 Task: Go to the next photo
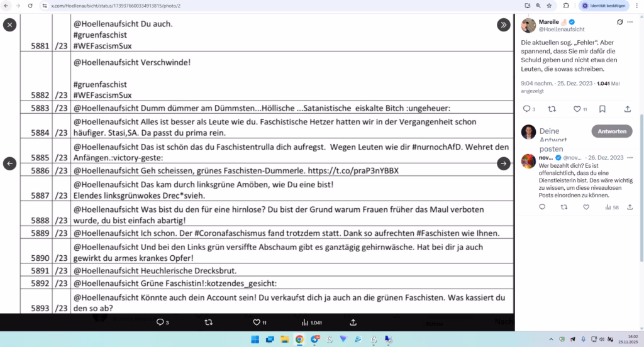504,163
